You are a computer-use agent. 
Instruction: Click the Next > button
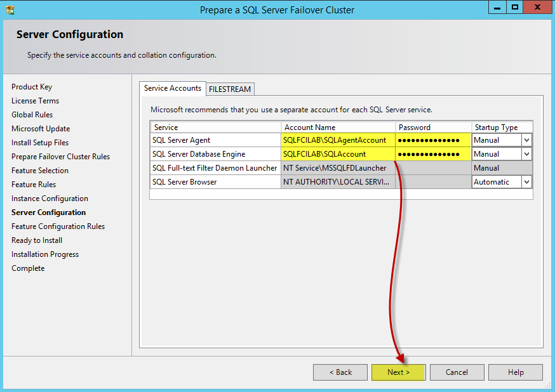(399, 372)
